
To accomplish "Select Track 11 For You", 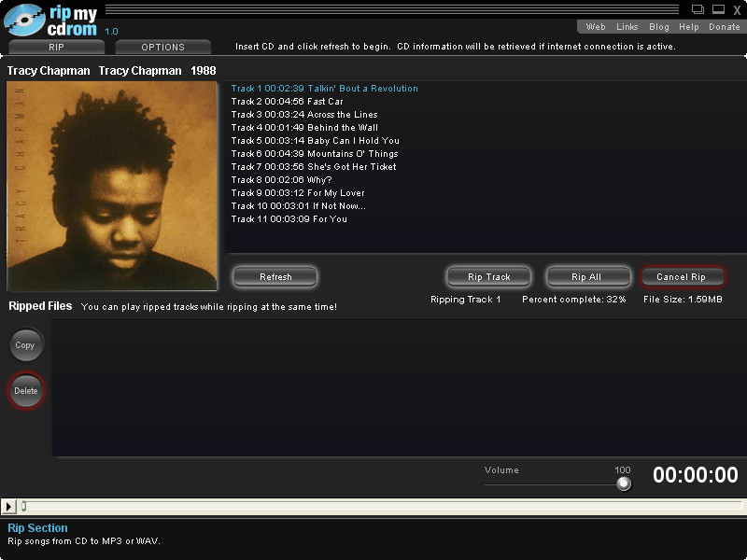I will tap(289, 219).
